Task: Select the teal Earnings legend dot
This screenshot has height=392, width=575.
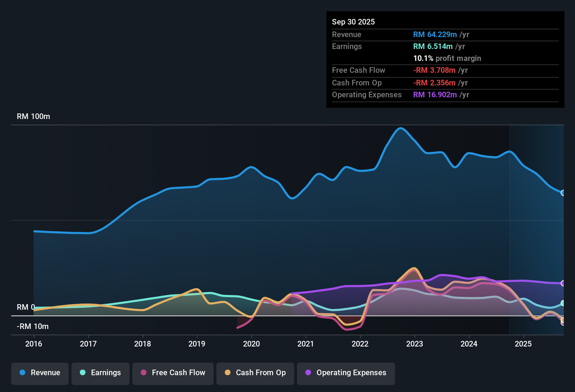Action: [x=83, y=373]
